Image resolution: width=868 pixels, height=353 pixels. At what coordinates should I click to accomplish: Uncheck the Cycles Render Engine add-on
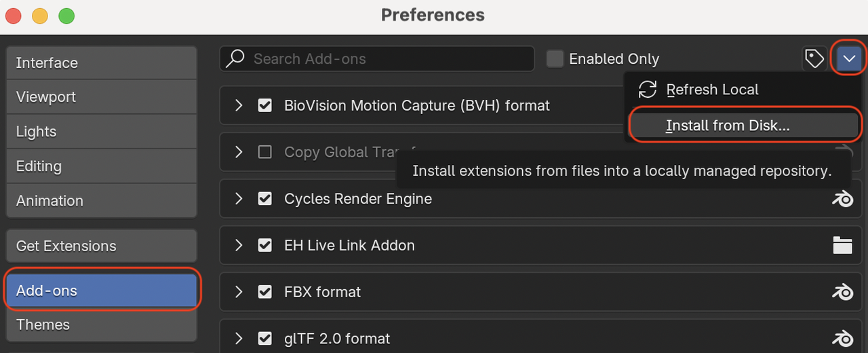[x=265, y=199]
